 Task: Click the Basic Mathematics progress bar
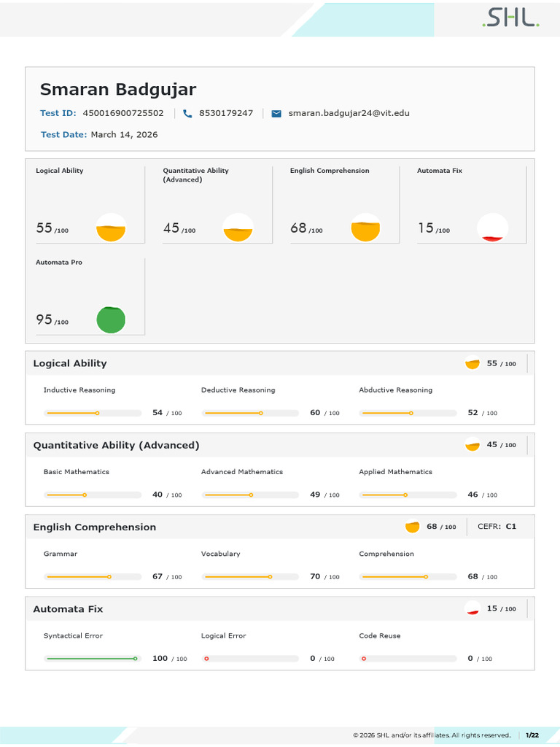pos(93,495)
